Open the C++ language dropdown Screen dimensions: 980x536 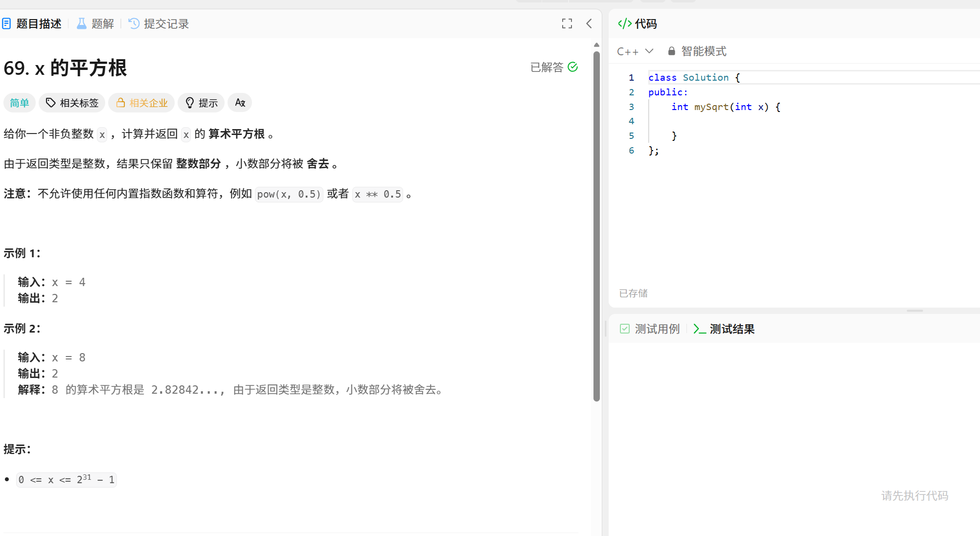coord(635,51)
